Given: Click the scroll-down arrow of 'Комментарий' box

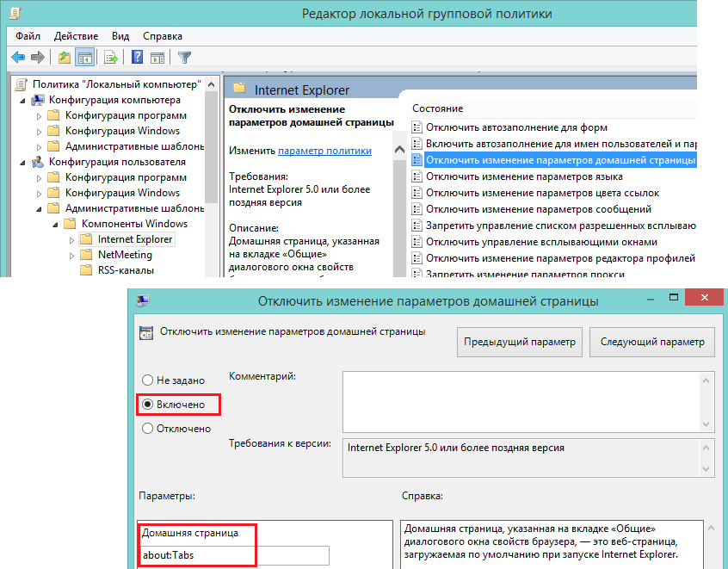Looking at the screenshot, I should coord(706,424).
